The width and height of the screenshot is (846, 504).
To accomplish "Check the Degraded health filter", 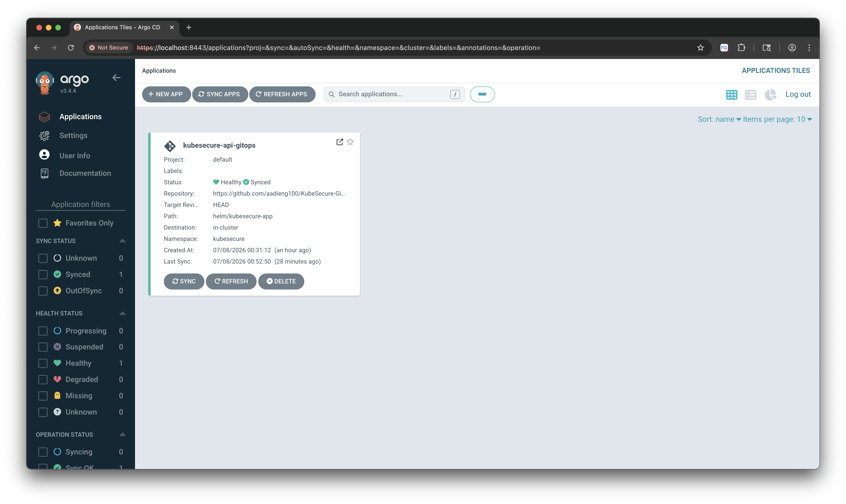I will [43, 379].
